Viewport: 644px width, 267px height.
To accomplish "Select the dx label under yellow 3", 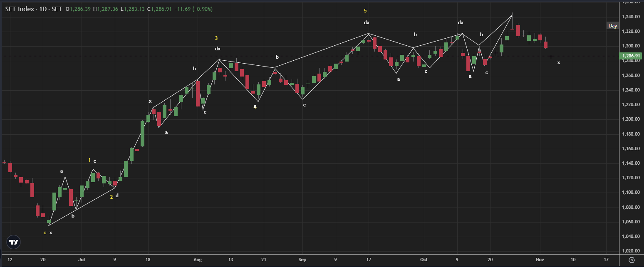I will (218, 49).
